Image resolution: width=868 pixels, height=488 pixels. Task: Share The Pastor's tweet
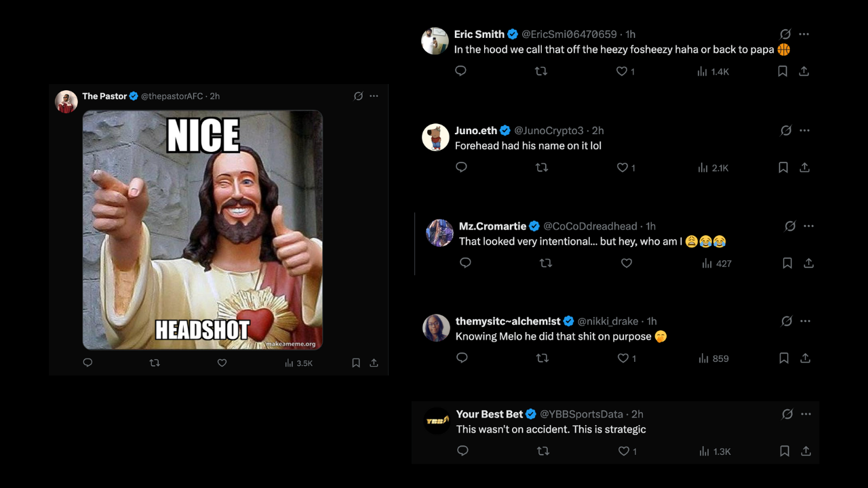click(374, 363)
